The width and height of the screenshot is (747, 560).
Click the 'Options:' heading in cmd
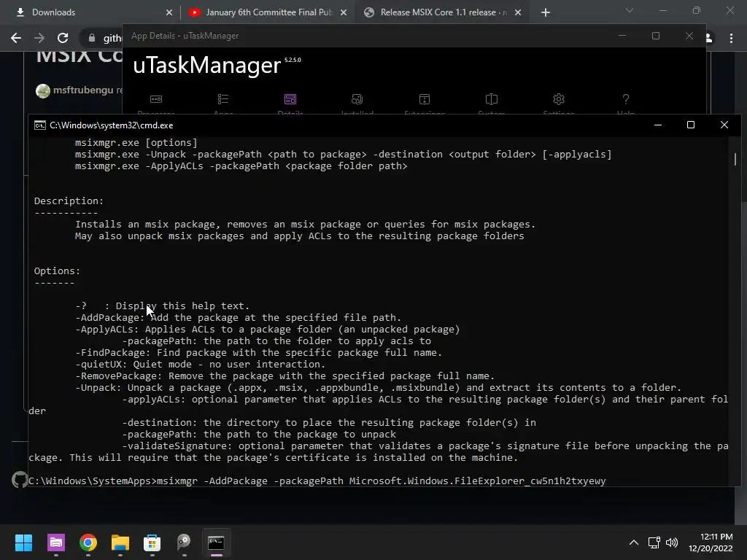coord(57,271)
